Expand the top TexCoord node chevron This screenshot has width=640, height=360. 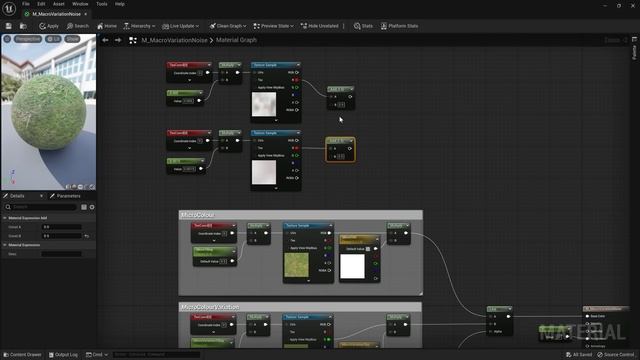point(189,80)
